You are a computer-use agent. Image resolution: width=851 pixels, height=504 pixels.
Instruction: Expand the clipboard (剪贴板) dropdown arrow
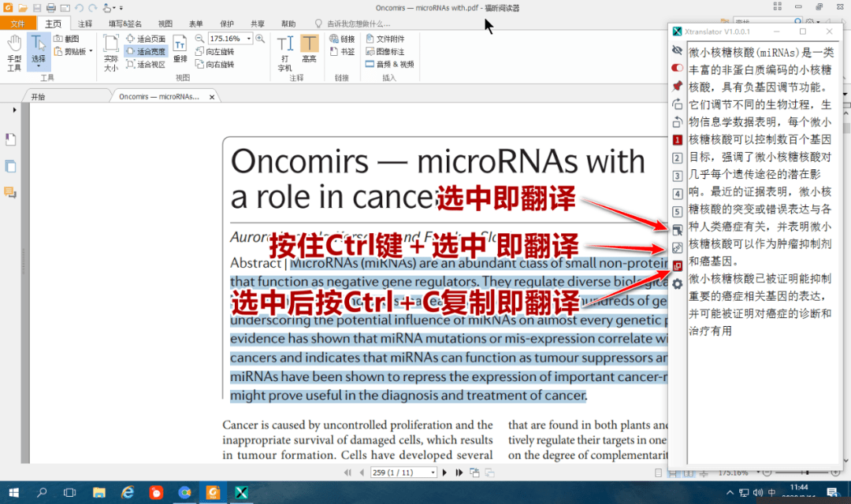(x=91, y=51)
